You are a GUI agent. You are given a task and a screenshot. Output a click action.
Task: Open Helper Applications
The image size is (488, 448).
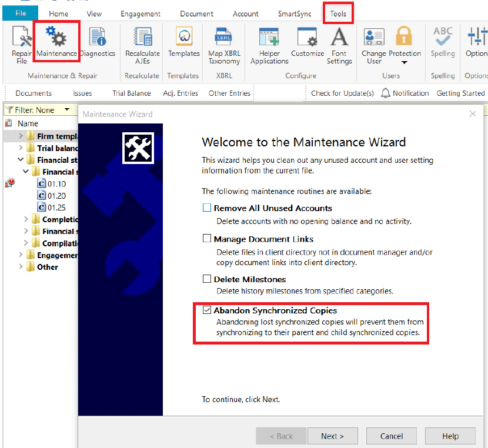[x=269, y=45]
